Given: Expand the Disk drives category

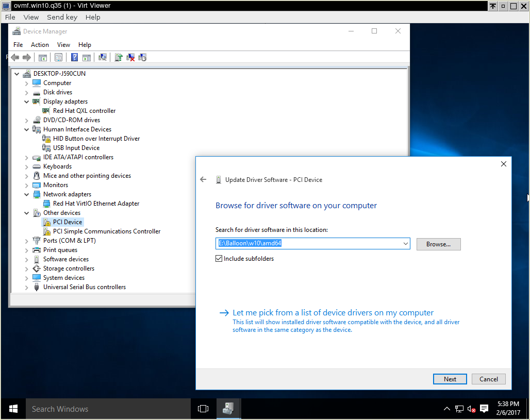Looking at the screenshot, I should coord(26,92).
